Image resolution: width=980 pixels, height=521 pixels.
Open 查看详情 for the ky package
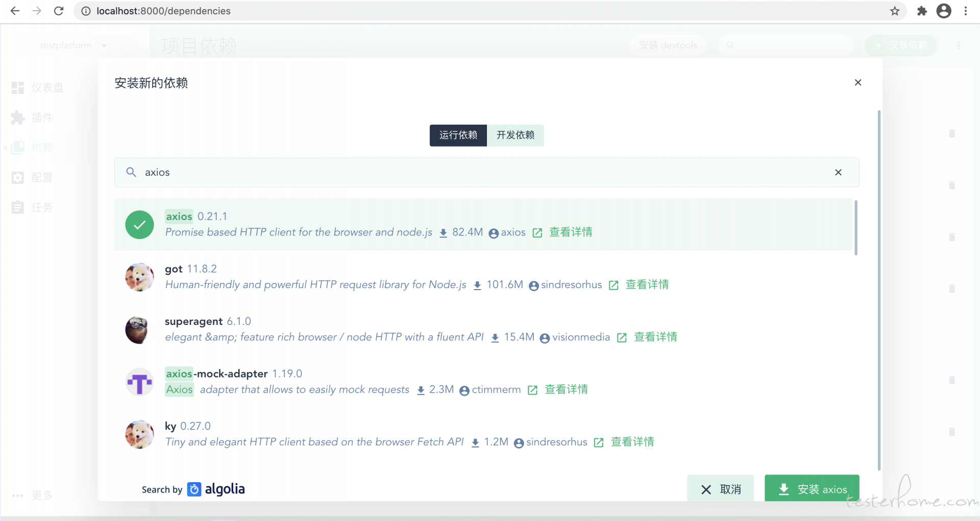pyautogui.click(x=632, y=442)
